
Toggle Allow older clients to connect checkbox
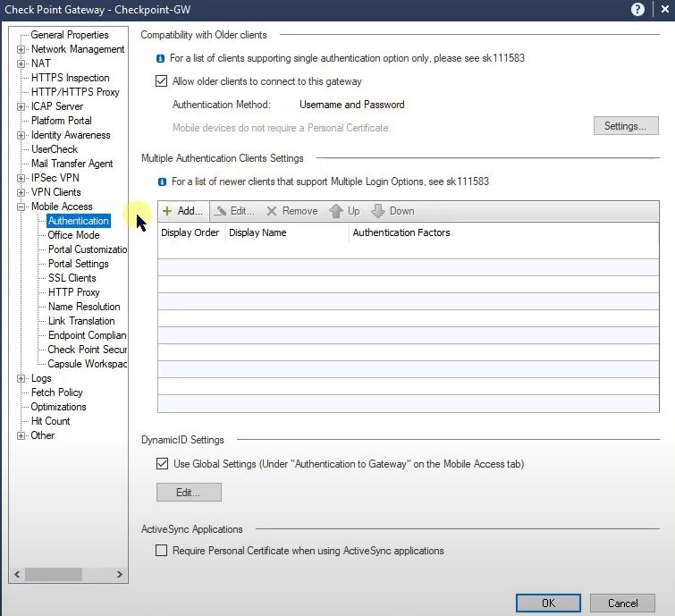[162, 81]
